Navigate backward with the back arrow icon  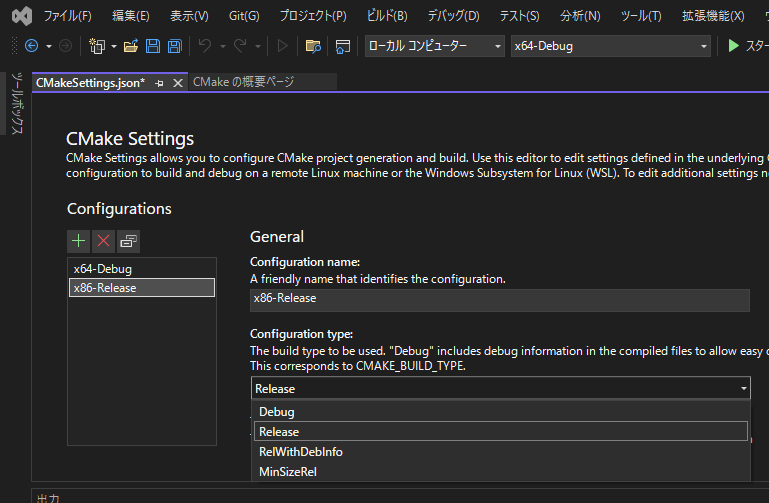31,46
